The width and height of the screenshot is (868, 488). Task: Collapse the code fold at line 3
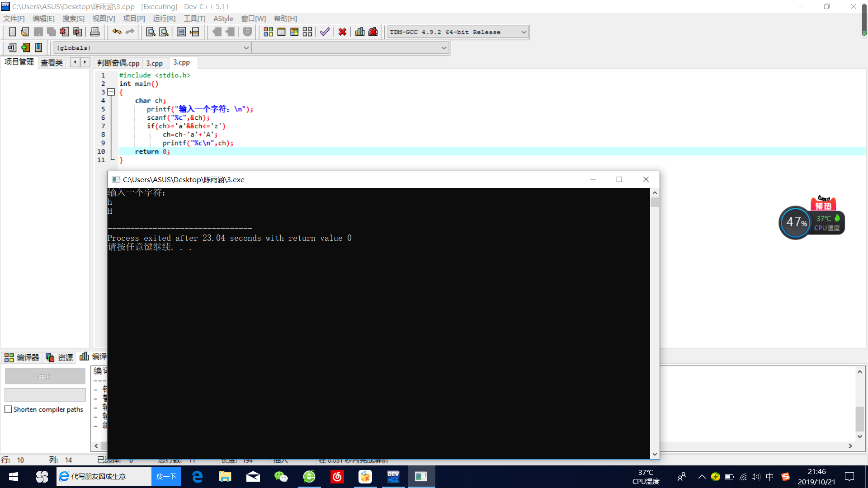click(x=111, y=92)
